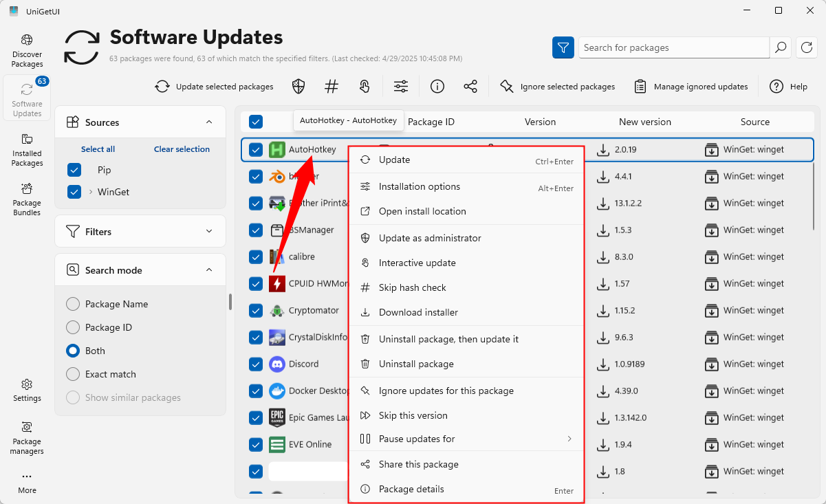Open installation options sliders icon in toolbar
The width and height of the screenshot is (826, 504).
(x=401, y=87)
